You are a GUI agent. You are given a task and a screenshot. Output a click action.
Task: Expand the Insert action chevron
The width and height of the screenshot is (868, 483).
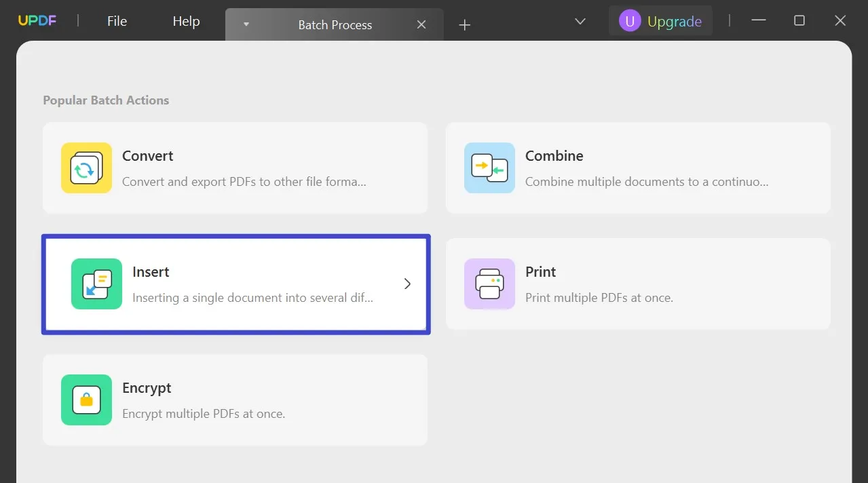407,284
